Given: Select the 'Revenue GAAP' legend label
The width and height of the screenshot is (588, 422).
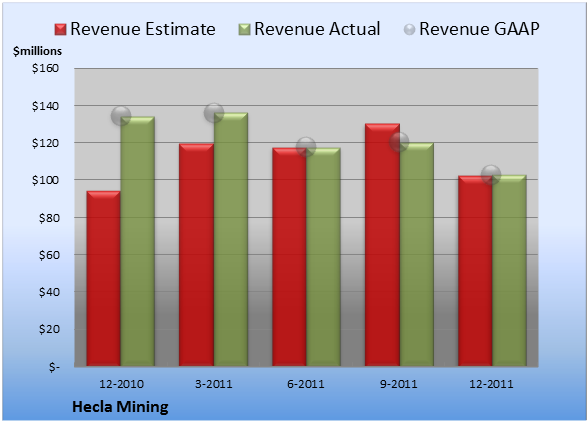Looking at the screenshot, I should click(x=479, y=29).
